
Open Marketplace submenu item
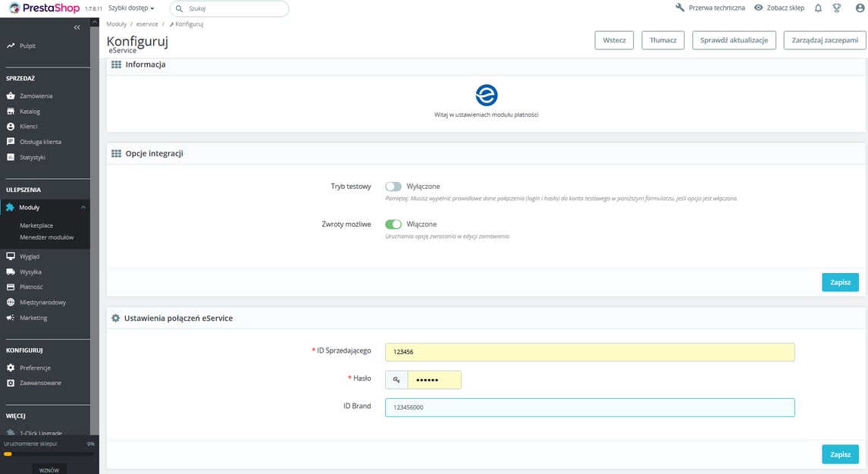coord(36,225)
